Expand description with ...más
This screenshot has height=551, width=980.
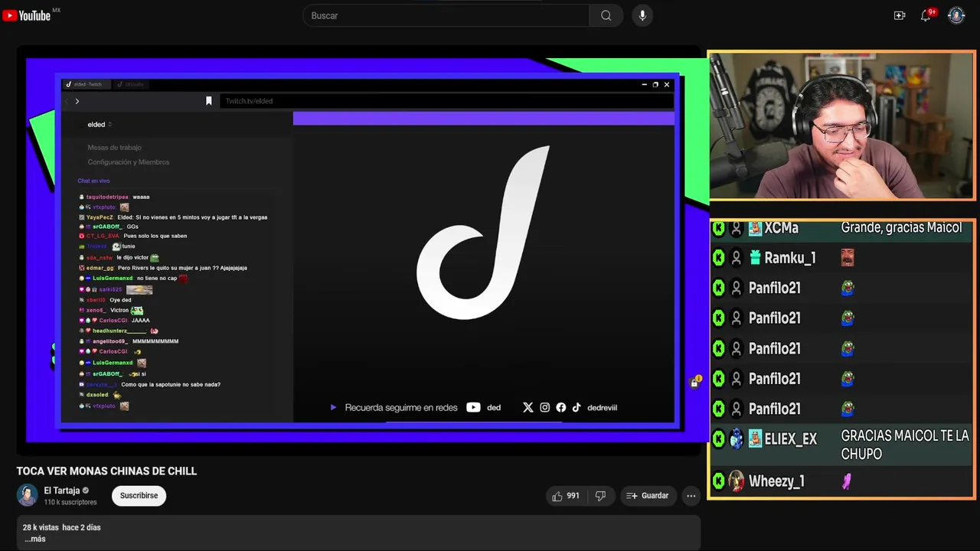tap(34, 539)
